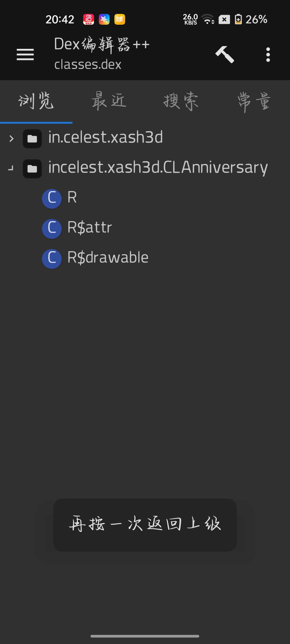Open the 常量 tab
This screenshot has height=644, width=290.
pyautogui.click(x=254, y=101)
